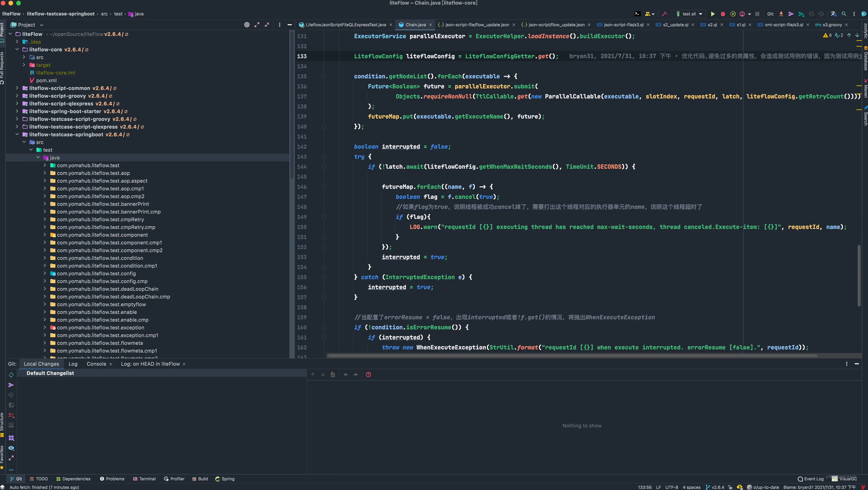Click Run with Coverage icon

pyautogui.click(x=733, y=14)
